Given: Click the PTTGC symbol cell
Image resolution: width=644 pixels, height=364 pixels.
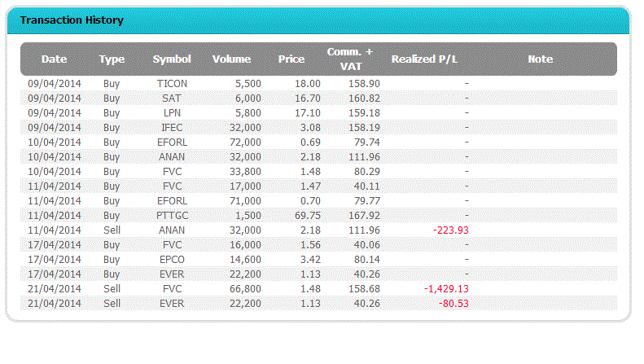Looking at the screenshot, I should 172,215.
